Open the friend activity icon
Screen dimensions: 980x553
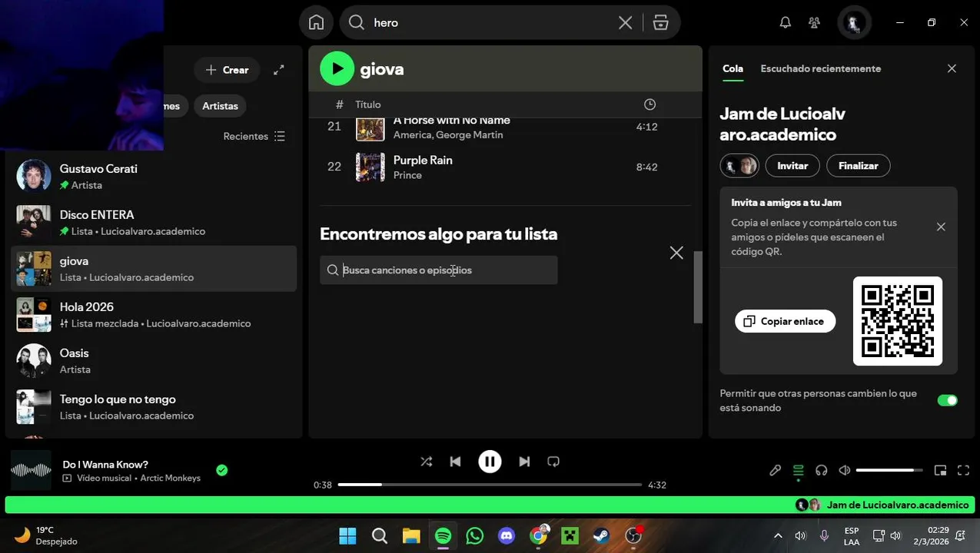tap(815, 22)
